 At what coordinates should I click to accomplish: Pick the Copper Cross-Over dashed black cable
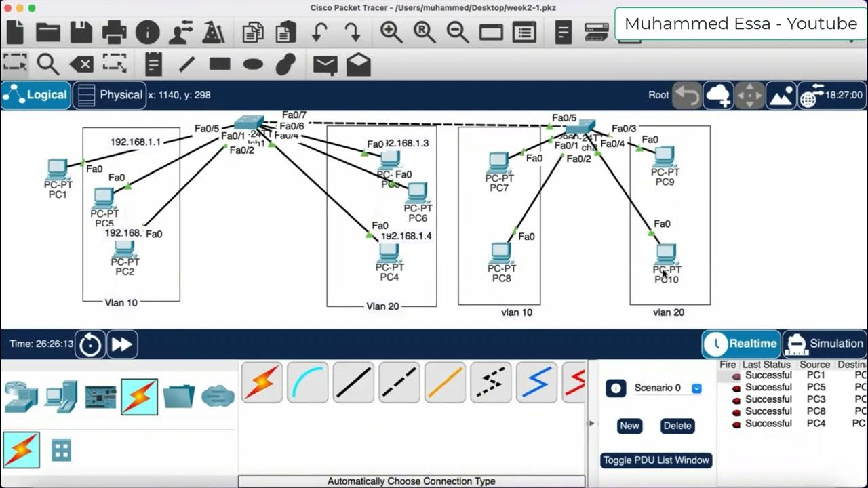[399, 382]
